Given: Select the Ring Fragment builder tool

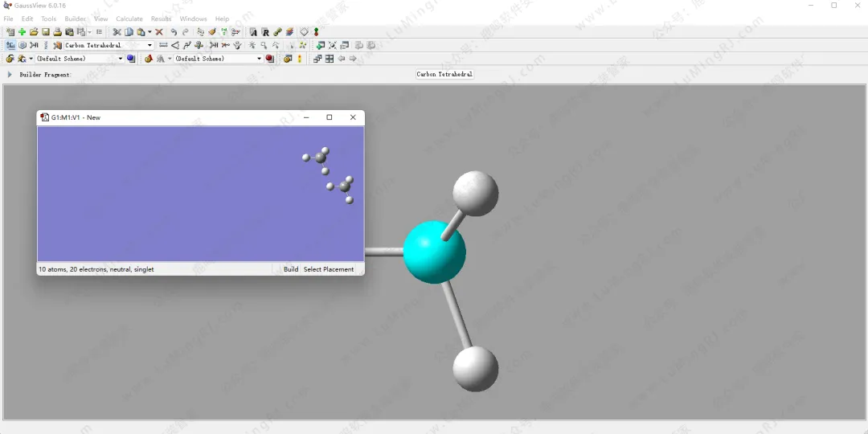Looking at the screenshot, I should [x=23, y=46].
